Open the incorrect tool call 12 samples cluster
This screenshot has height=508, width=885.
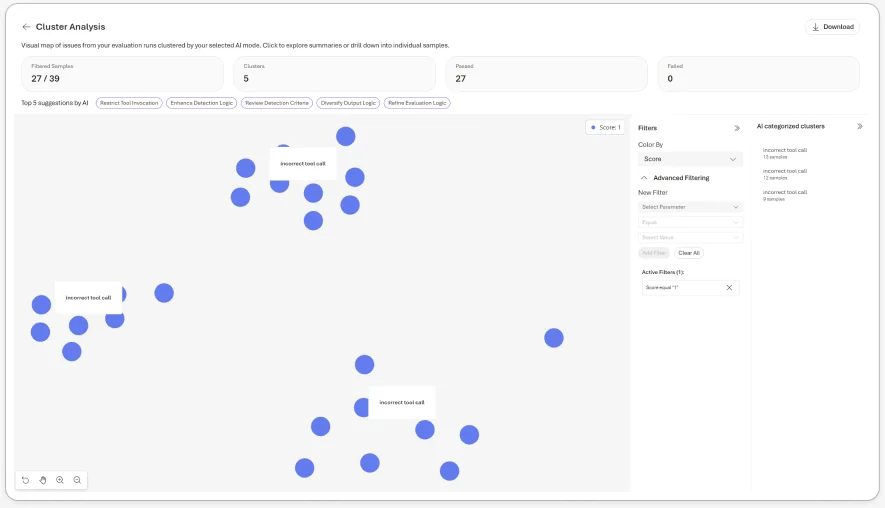coord(785,174)
